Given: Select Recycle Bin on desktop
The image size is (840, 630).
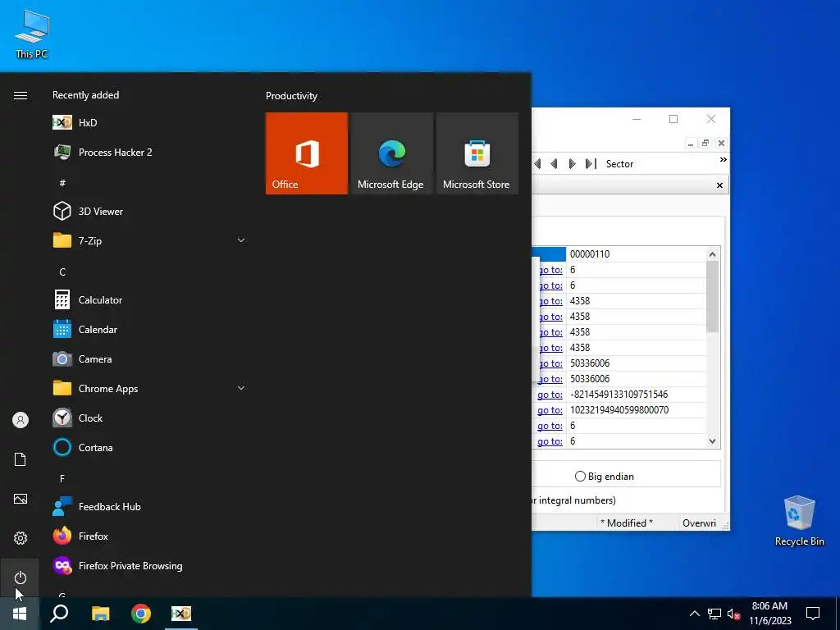Looking at the screenshot, I should [x=799, y=521].
